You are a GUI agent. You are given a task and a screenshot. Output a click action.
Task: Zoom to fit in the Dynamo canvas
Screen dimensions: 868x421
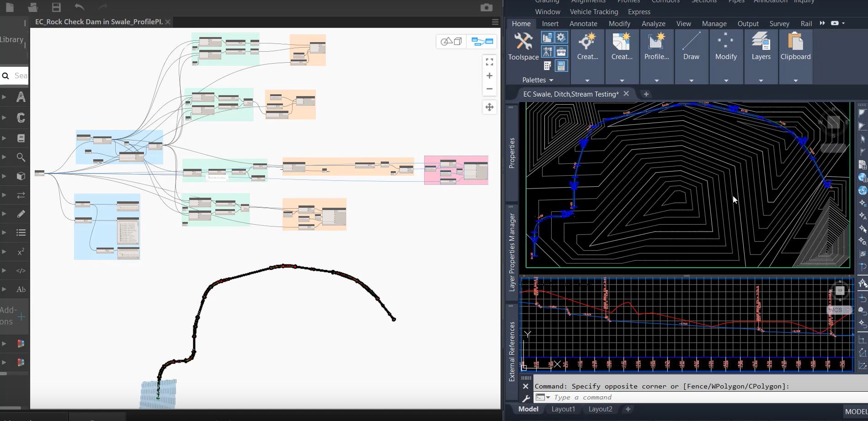pos(490,62)
